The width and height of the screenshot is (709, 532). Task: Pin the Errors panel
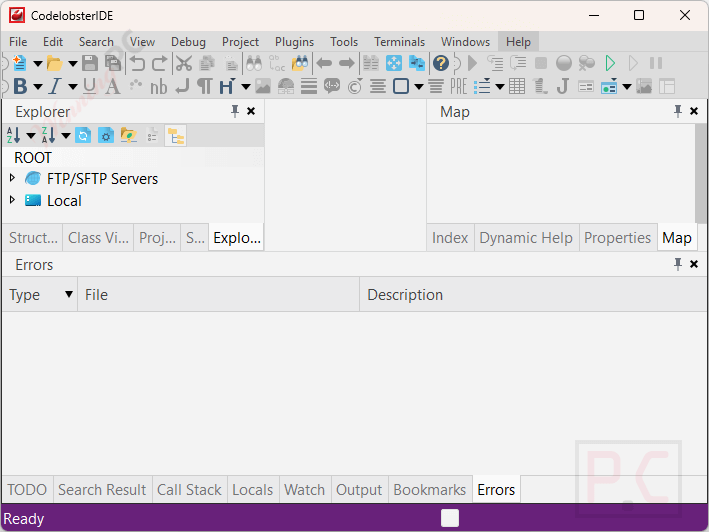pyautogui.click(x=678, y=264)
